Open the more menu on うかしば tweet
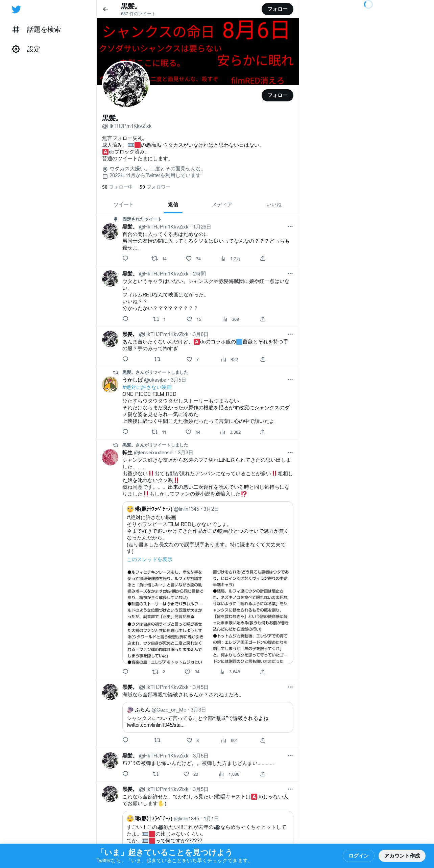The width and height of the screenshot is (434, 868). 290,380
